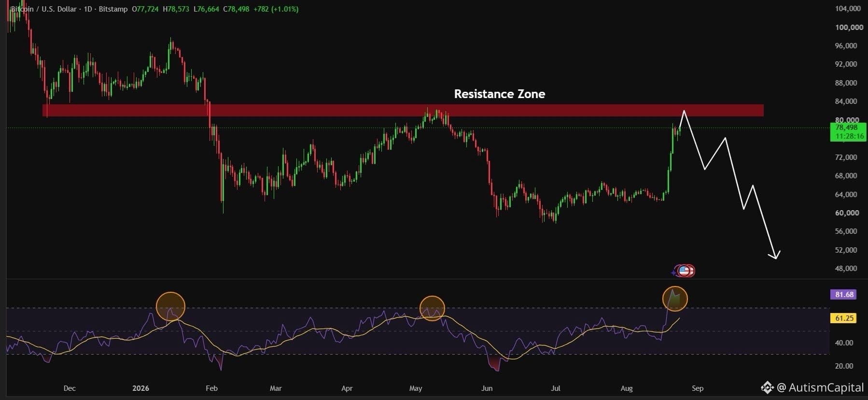Click the Resistance Zone text label
Viewport: 868px width, 400px height.
(x=500, y=94)
